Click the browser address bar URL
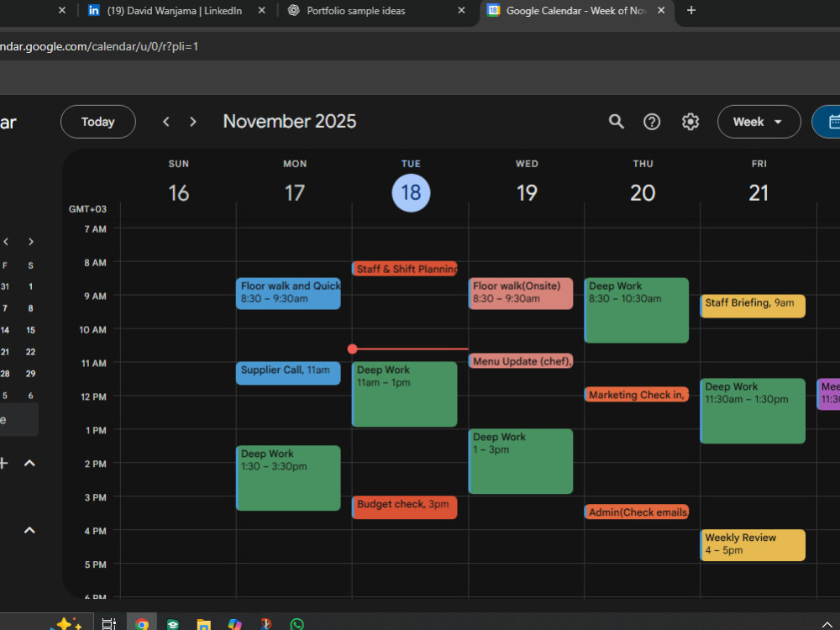 pos(99,46)
